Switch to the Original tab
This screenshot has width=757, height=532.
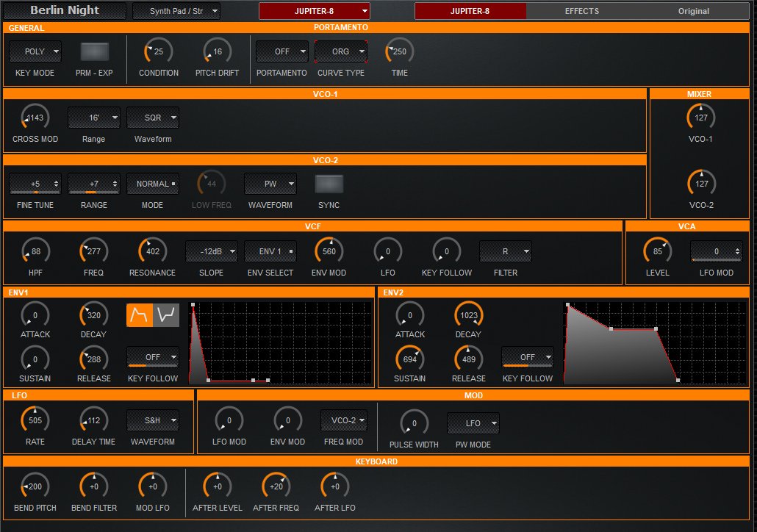point(694,11)
